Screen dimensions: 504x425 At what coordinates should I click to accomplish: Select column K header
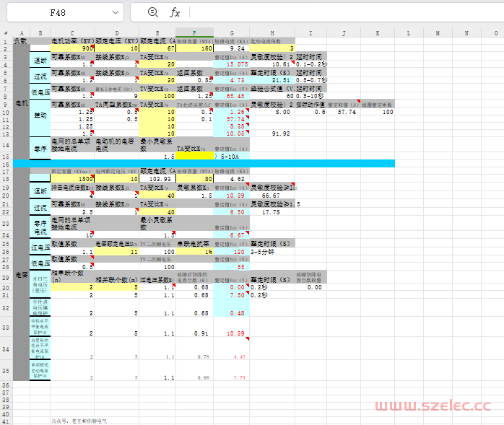click(378, 33)
